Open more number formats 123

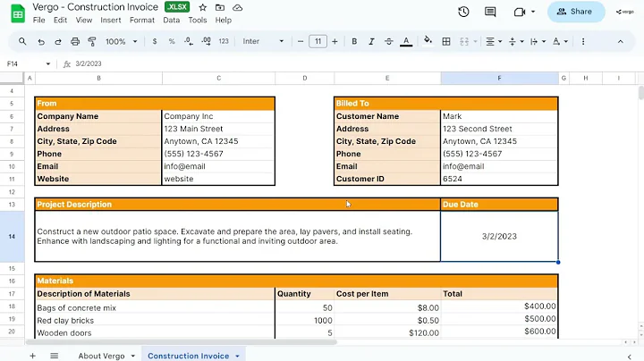(224, 41)
